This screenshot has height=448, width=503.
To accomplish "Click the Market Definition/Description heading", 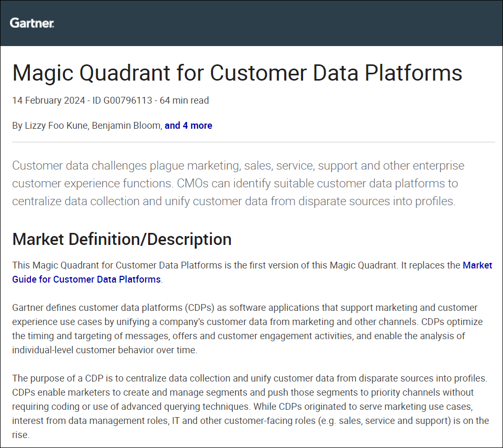I will (x=122, y=239).
